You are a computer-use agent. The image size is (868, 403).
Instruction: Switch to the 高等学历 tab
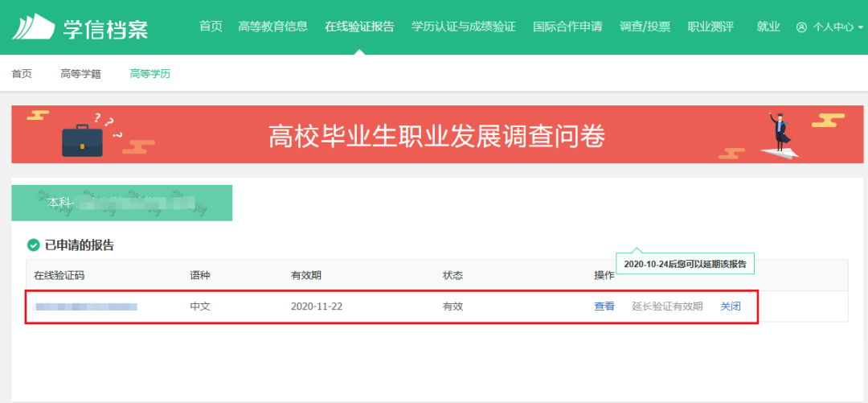(150, 74)
